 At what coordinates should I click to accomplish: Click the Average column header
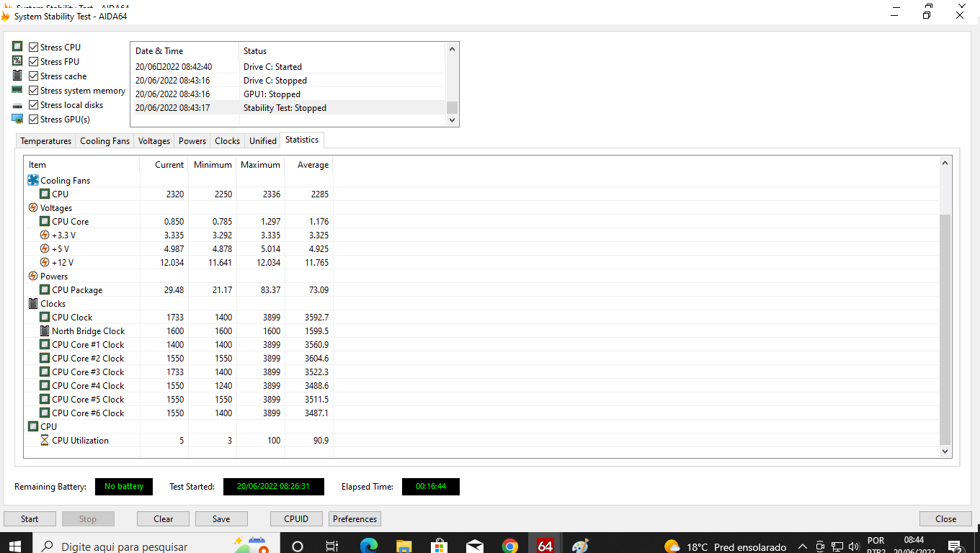pyautogui.click(x=309, y=165)
